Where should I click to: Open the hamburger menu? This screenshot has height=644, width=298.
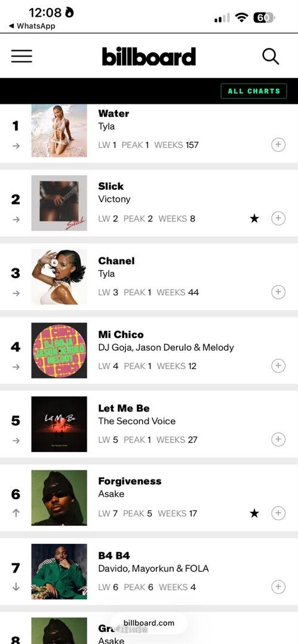(21, 56)
